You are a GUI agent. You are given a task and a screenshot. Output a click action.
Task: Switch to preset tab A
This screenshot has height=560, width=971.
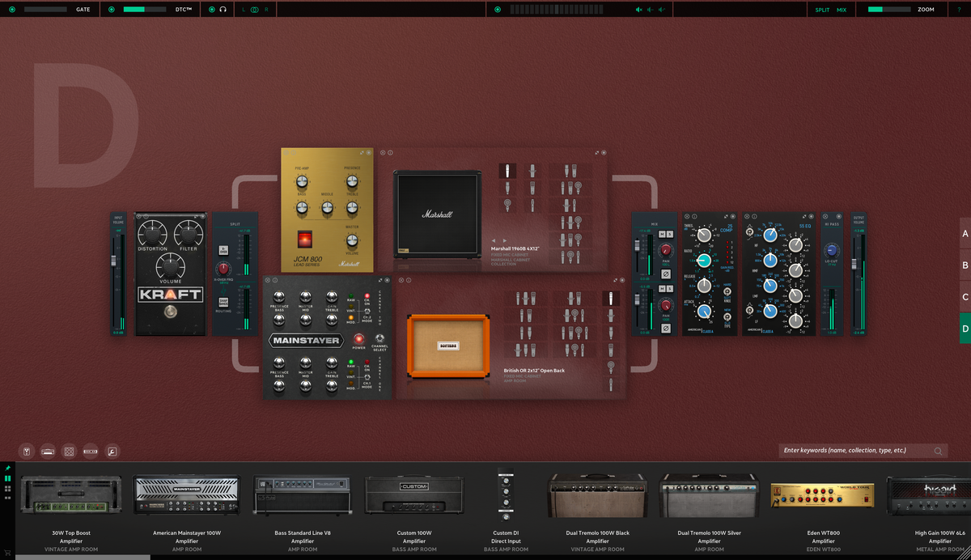point(965,233)
